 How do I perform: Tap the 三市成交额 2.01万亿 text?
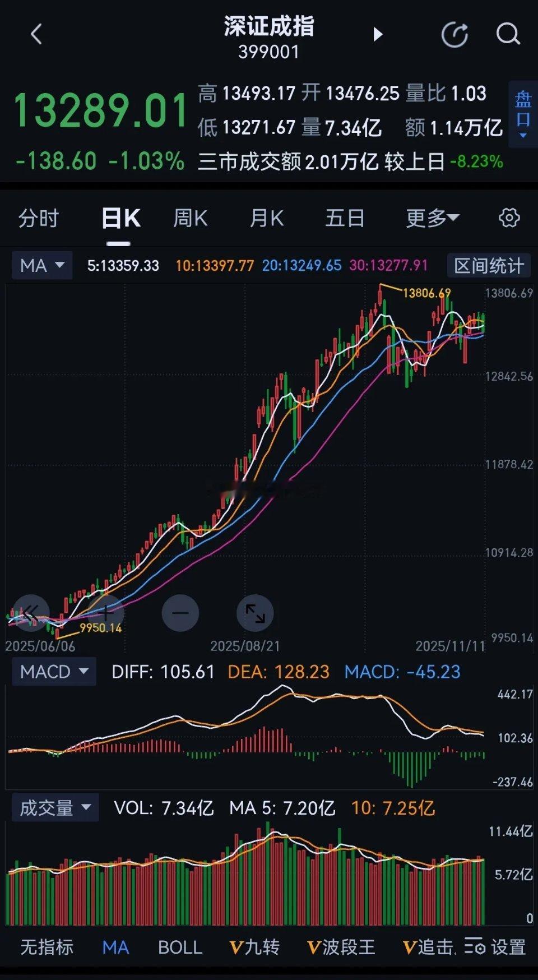[x=288, y=161]
